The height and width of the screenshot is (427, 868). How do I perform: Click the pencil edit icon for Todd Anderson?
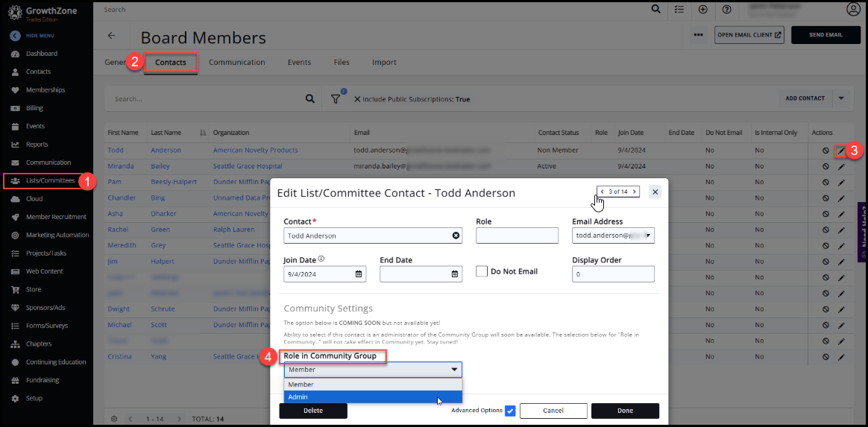(841, 151)
